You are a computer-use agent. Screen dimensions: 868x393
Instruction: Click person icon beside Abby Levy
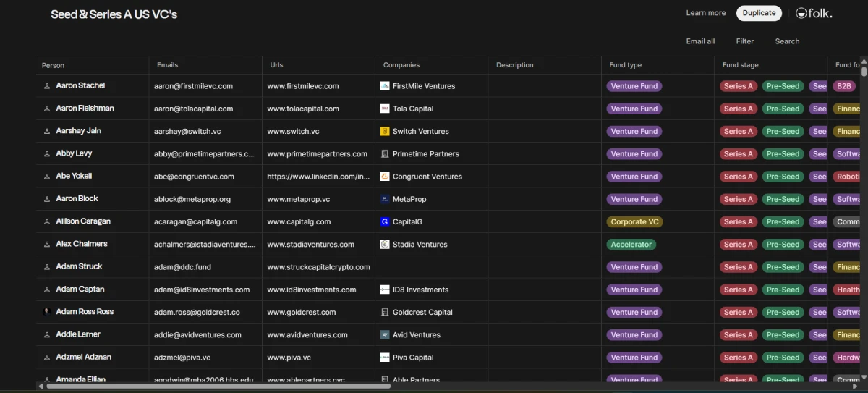[x=47, y=153]
